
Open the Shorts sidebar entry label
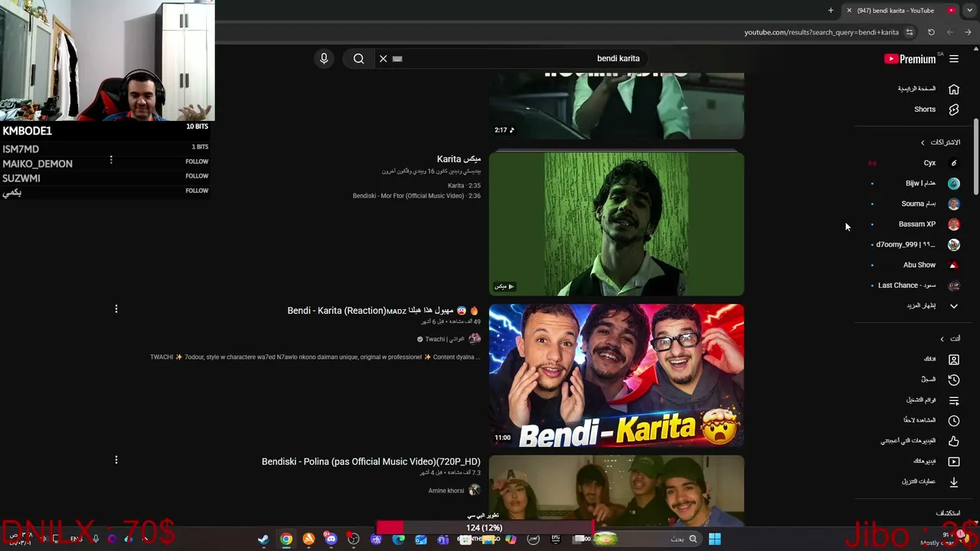925,109
